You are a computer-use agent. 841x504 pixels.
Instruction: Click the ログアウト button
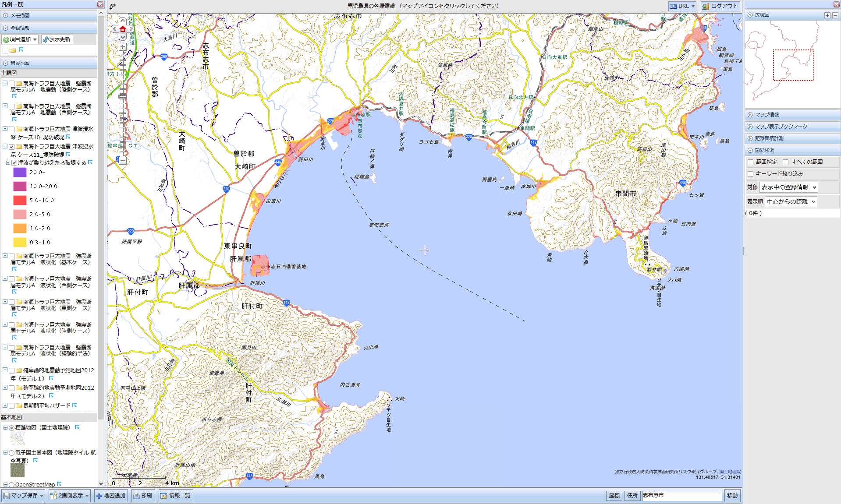click(x=720, y=6)
